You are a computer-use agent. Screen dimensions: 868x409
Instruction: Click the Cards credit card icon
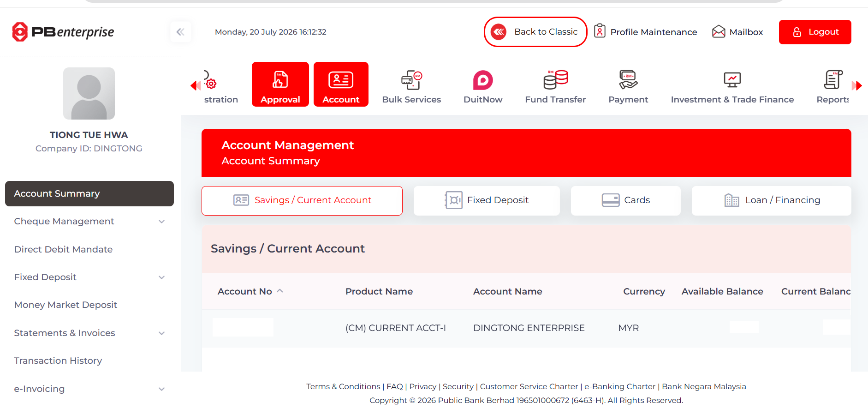coord(611,200)
